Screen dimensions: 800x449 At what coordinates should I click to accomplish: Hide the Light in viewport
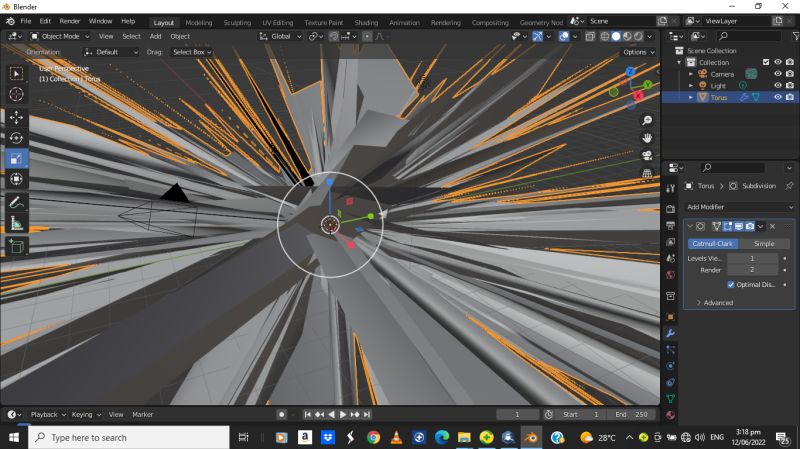click(x=778, y=85)
